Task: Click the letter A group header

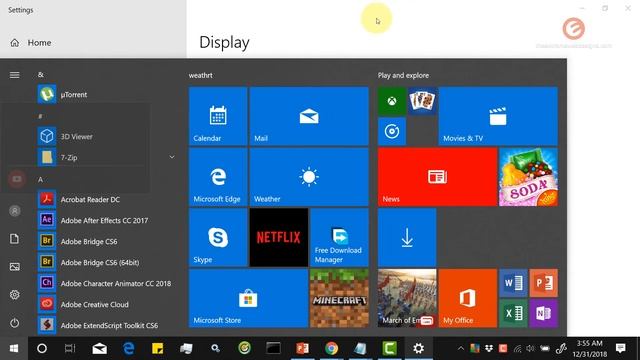Action: 40,180
